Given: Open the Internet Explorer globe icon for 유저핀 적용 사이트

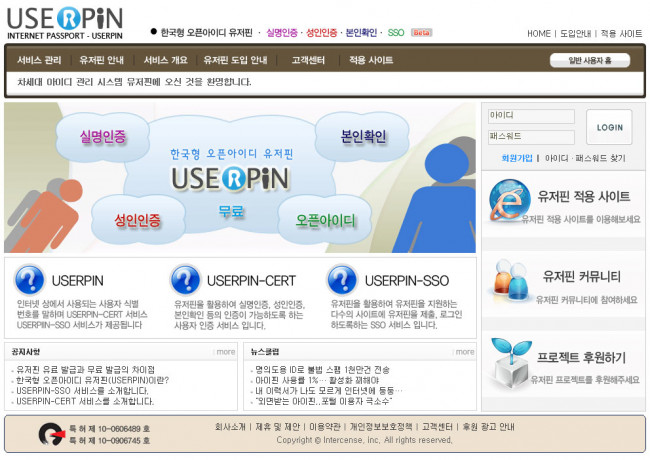Looking at the screenshot, I should 509,200.
